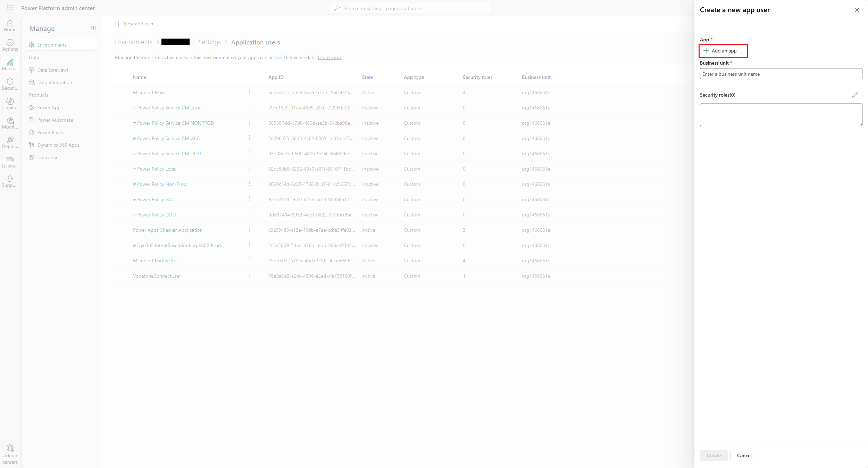Image resolution: width=868 pixels, height=468 pixels.
Task: Select Power Automate in Manage menu
Action: click(x=55, y=120)
